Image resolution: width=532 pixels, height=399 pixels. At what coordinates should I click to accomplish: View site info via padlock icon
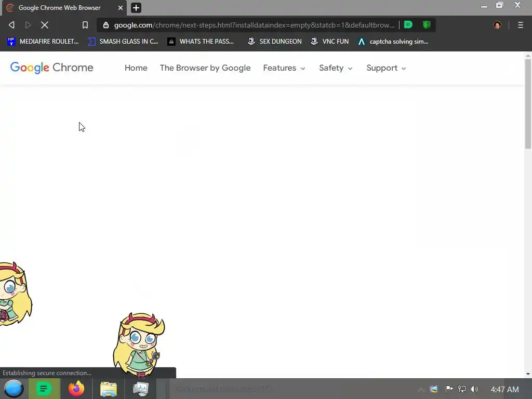tap(106, 25)
